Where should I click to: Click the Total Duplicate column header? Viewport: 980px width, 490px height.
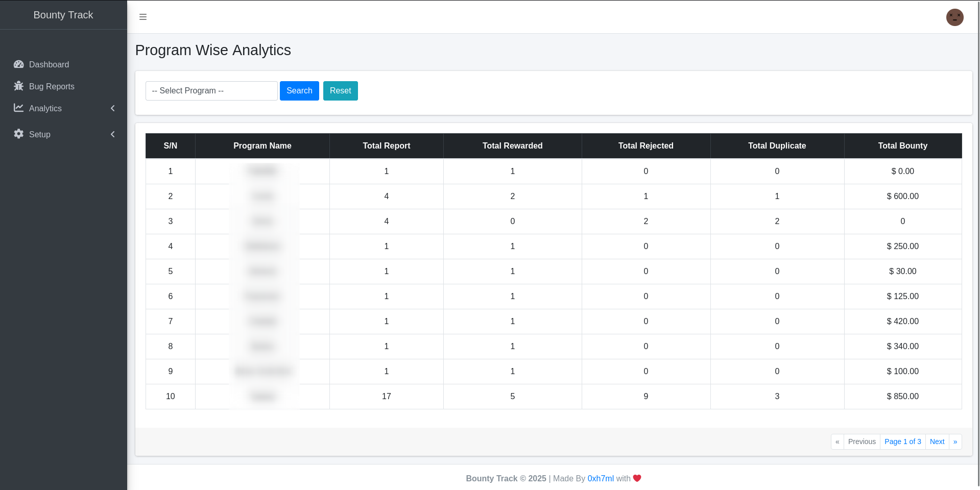(x=777, y=146)
